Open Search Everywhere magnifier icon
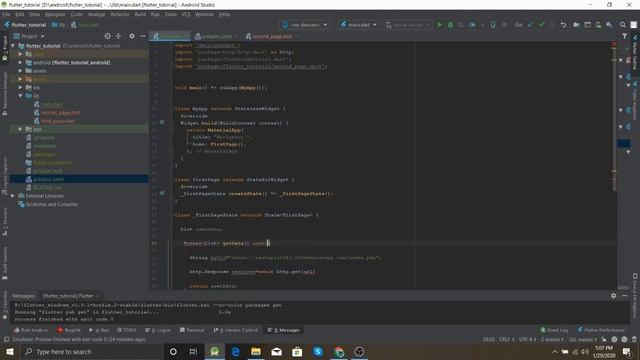 tap(623, 25)
